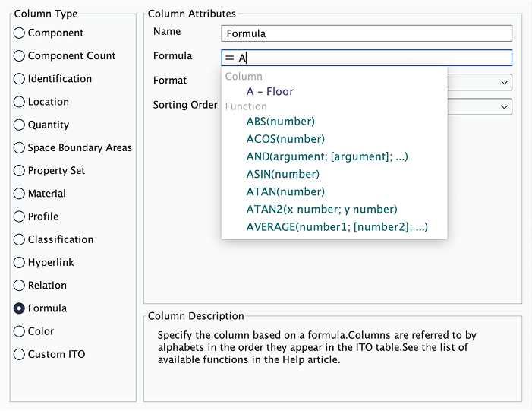The width and height of the screenshot is (532, 411).
Task: Choose Component Count column type
Action: point(20,56)
